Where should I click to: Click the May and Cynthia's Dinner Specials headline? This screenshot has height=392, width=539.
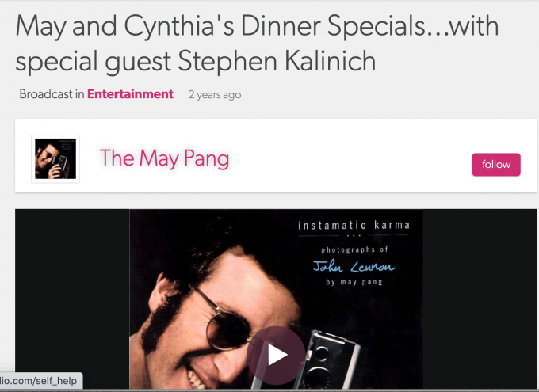point(257,43)
